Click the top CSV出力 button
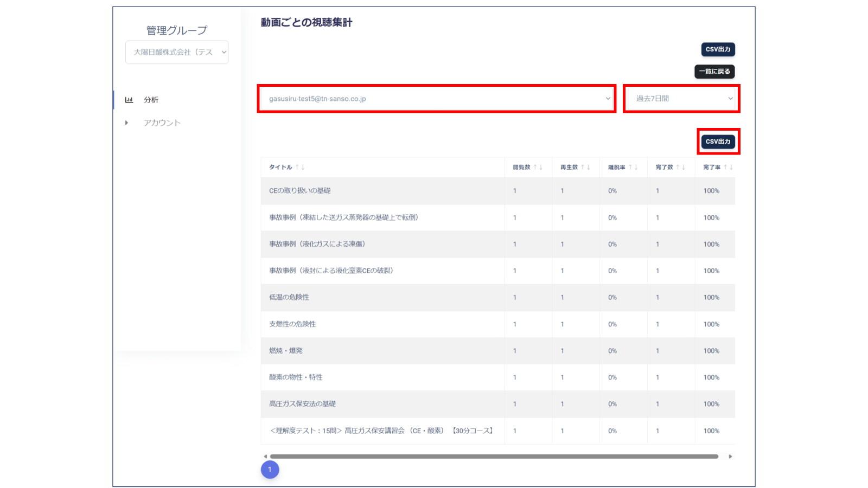 click(x=717, y=49)
